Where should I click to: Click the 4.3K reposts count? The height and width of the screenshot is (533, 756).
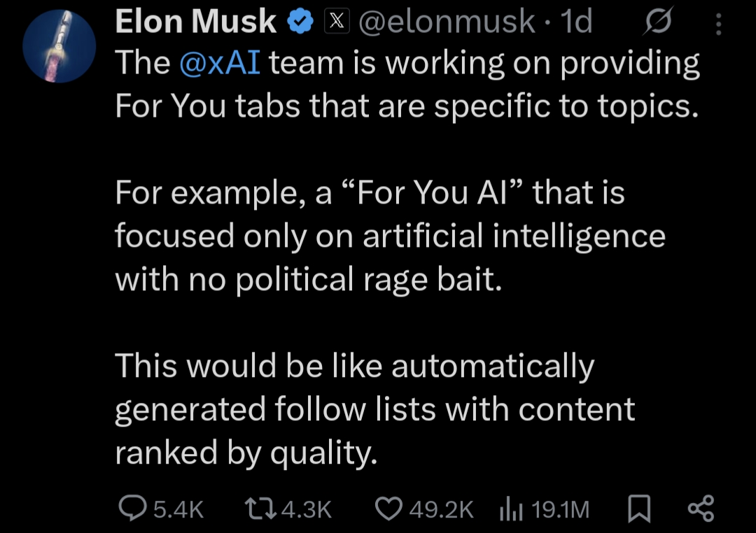(305, 509)
